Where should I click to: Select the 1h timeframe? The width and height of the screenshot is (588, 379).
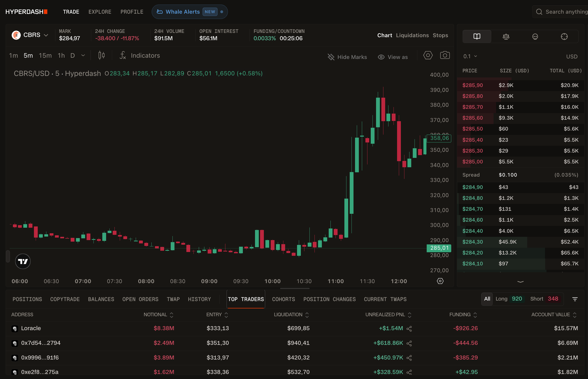click(x=61, y=55)
